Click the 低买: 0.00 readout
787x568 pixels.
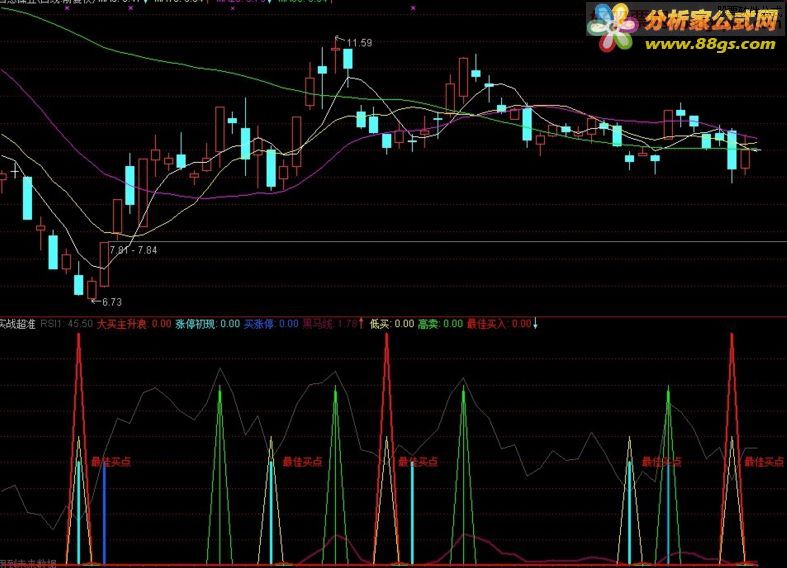coord(392,324)
